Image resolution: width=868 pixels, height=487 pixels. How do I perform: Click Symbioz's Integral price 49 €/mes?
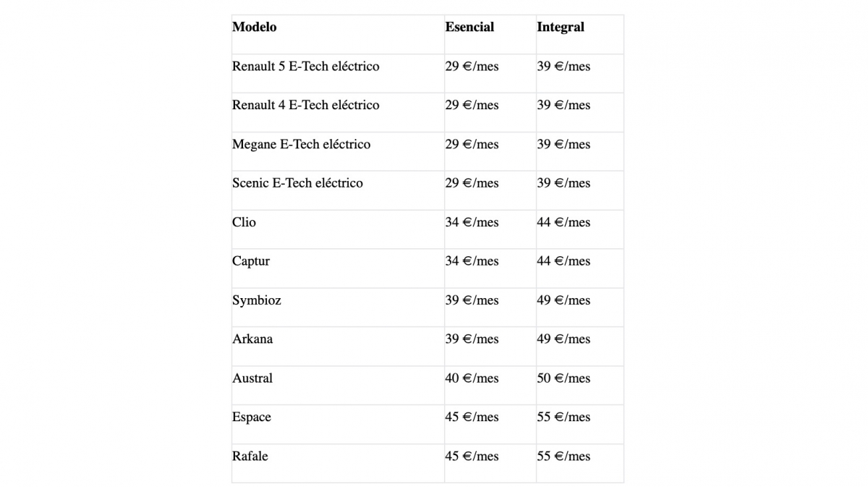(x=563, y=300)
